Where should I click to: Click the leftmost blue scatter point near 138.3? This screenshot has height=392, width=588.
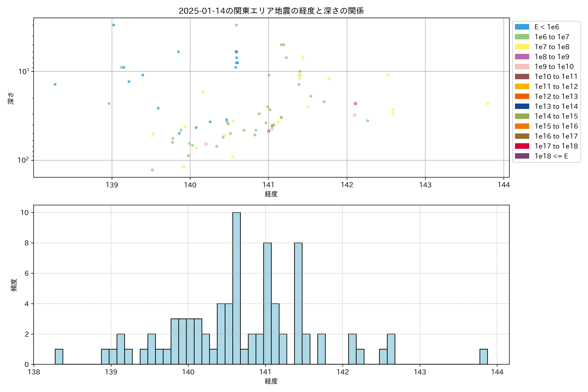tap(55, 84)
